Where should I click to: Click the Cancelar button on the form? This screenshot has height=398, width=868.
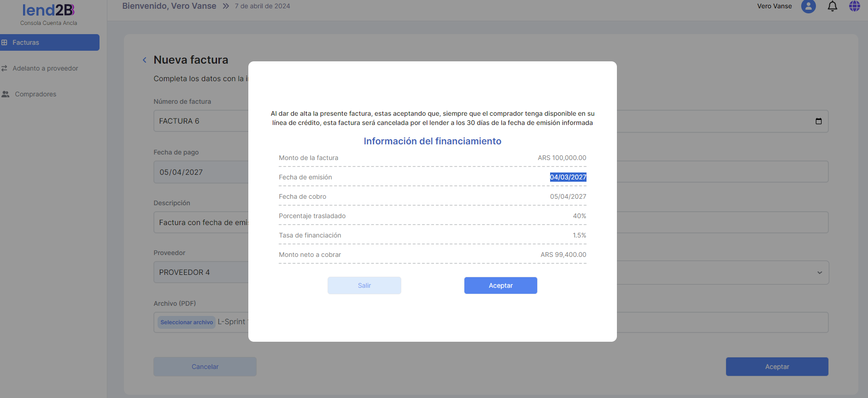(x=205, y=367)
